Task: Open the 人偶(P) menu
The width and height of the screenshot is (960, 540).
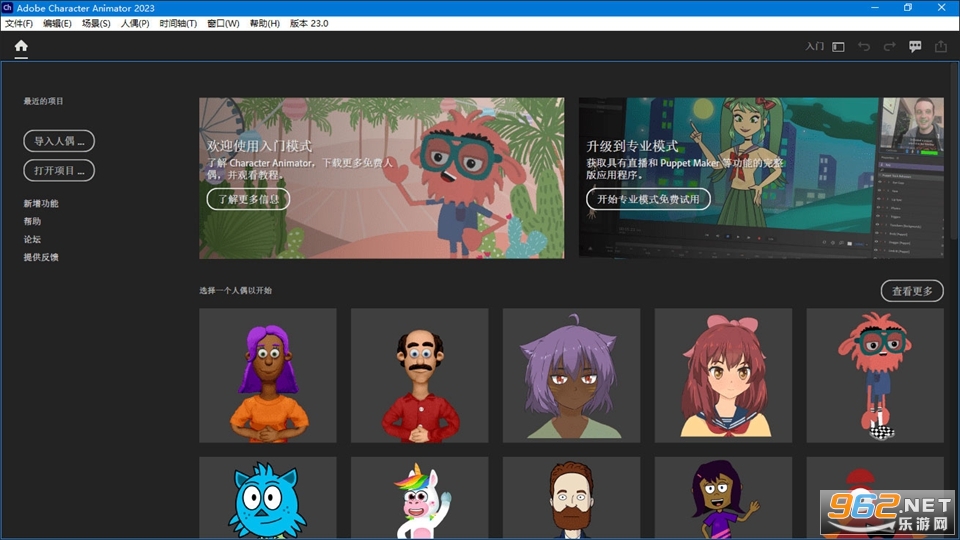Action: (x=135, y=23)
